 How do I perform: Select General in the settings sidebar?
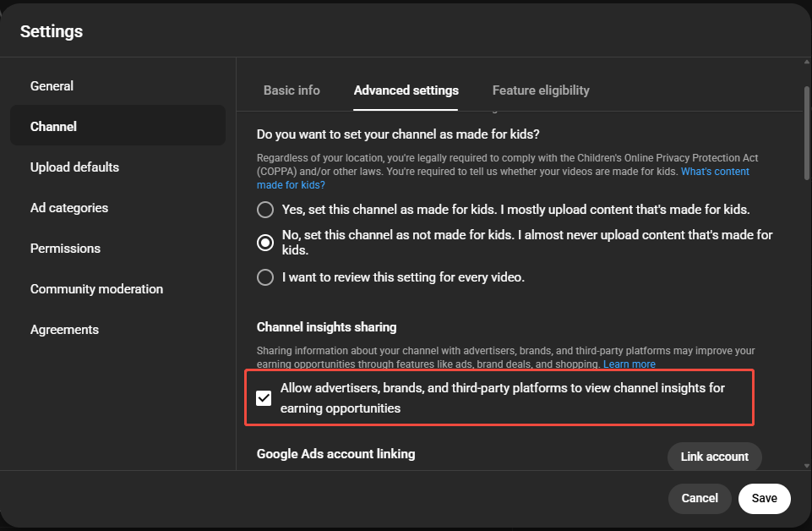click(52, 85)
